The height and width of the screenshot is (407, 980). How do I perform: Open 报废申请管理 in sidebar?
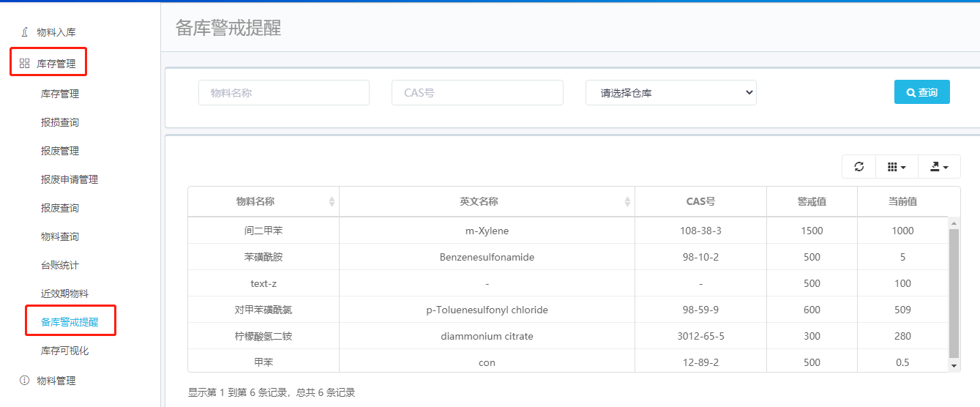70,179
